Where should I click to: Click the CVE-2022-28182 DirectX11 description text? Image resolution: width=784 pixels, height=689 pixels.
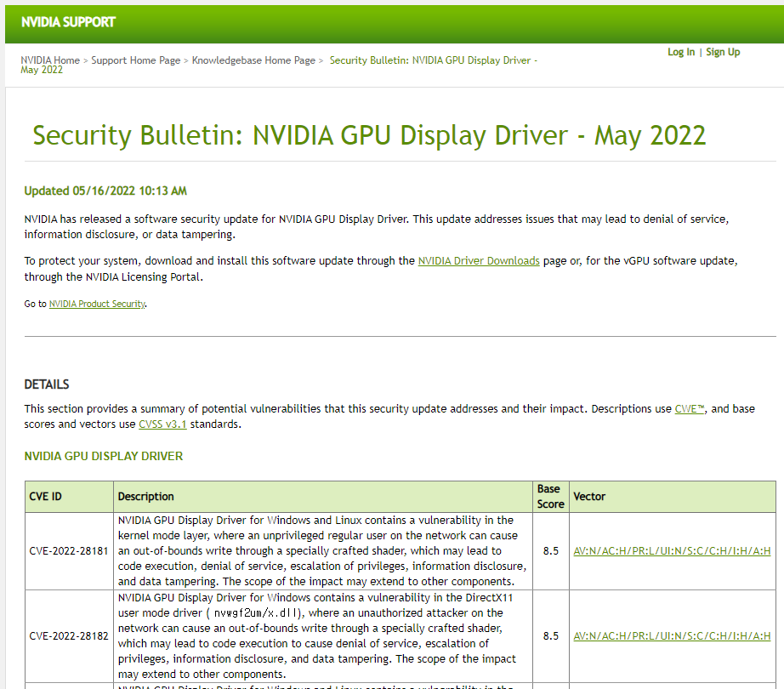317,636
